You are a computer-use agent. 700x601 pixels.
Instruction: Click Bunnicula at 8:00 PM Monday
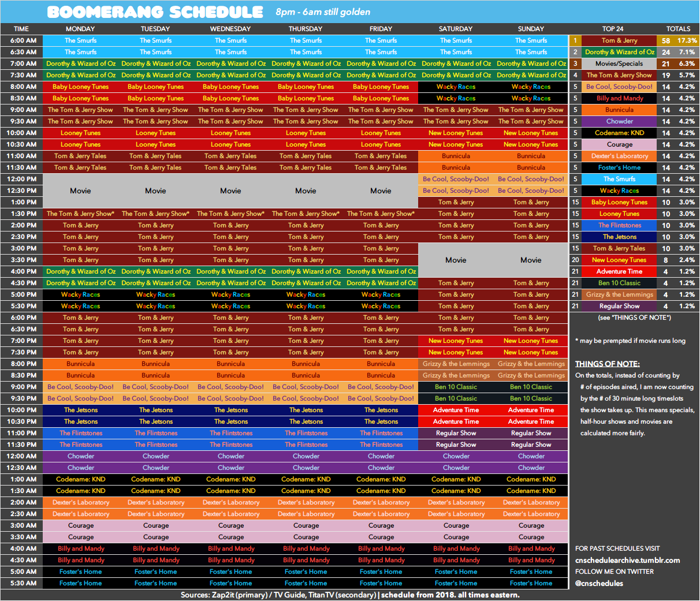click(80, 364)
